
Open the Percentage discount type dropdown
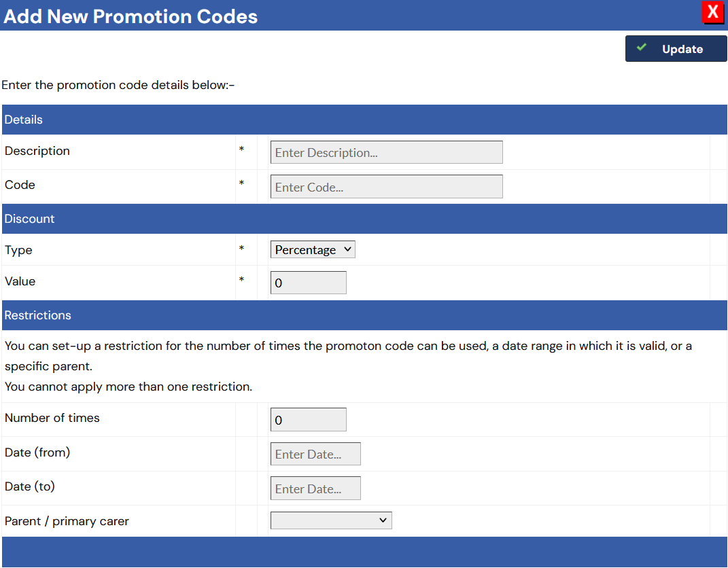click(x=313, y=250)
